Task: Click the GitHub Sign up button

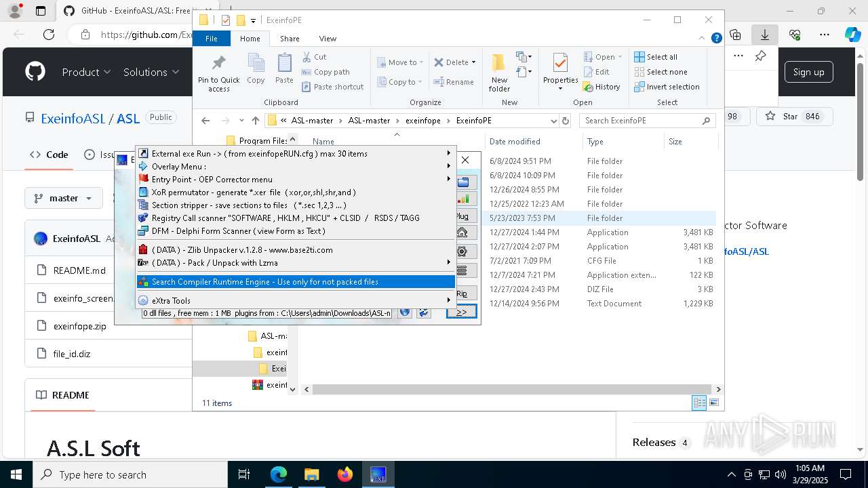Action: (x=808, y=72)
